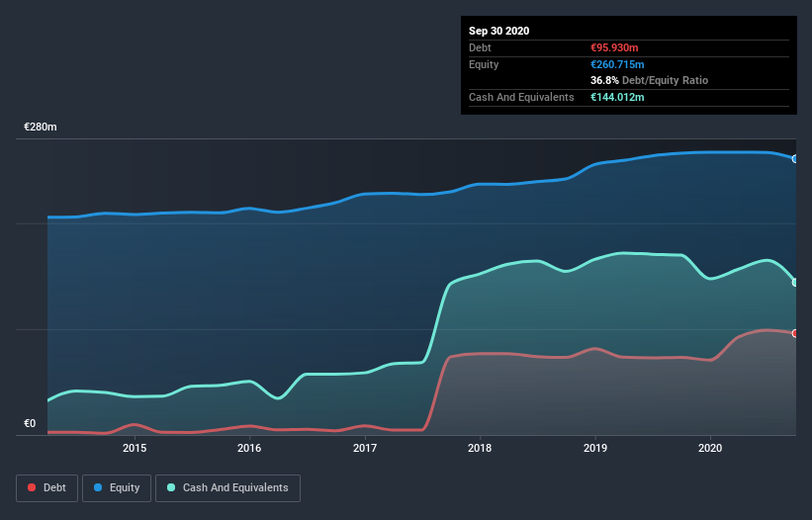This screenshot has height=520, width=812.
Task: Click the 2018 x-axis label
Action: [480, 448]
